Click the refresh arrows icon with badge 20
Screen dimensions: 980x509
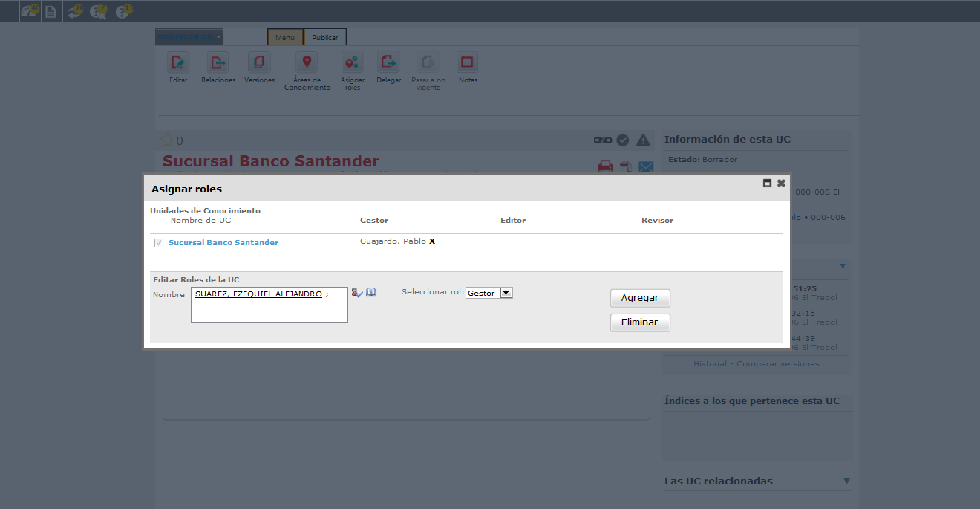coord(74,12)
